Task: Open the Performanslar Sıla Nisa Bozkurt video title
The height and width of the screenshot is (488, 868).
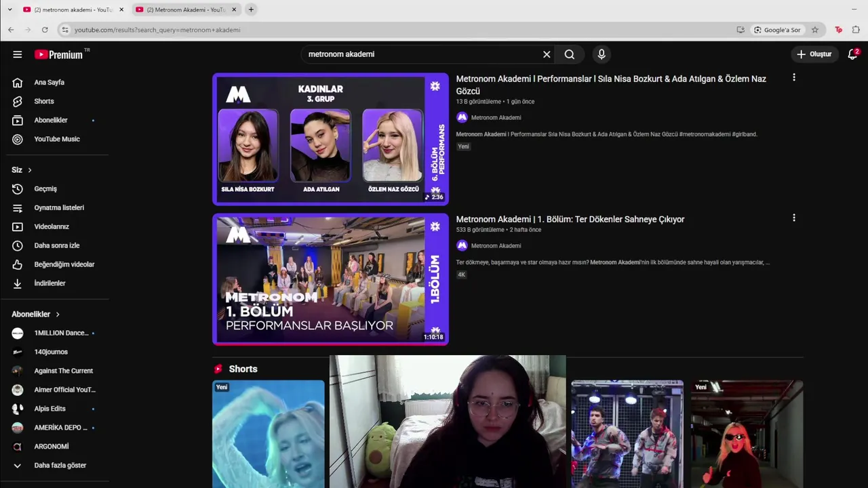Action: point(611,85)
